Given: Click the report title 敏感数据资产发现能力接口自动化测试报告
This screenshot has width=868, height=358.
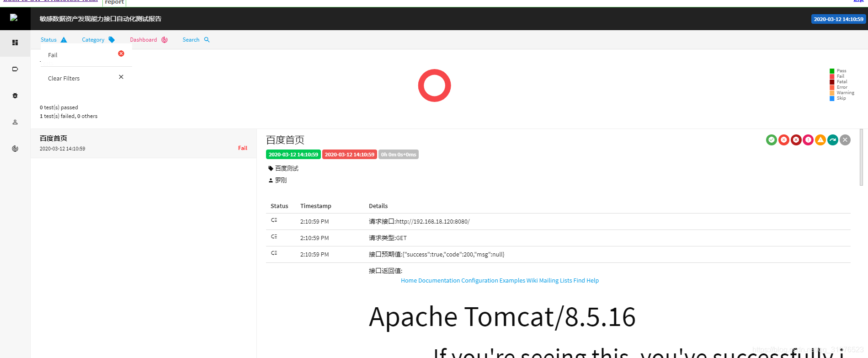Looking at the screenshot, I should (101, 19).
